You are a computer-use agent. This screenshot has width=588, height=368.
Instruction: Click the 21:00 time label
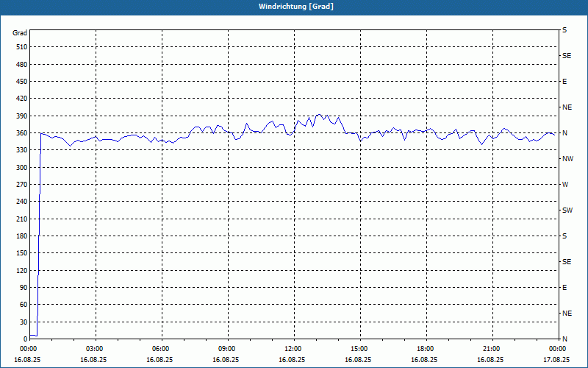[x=491, y=349]
